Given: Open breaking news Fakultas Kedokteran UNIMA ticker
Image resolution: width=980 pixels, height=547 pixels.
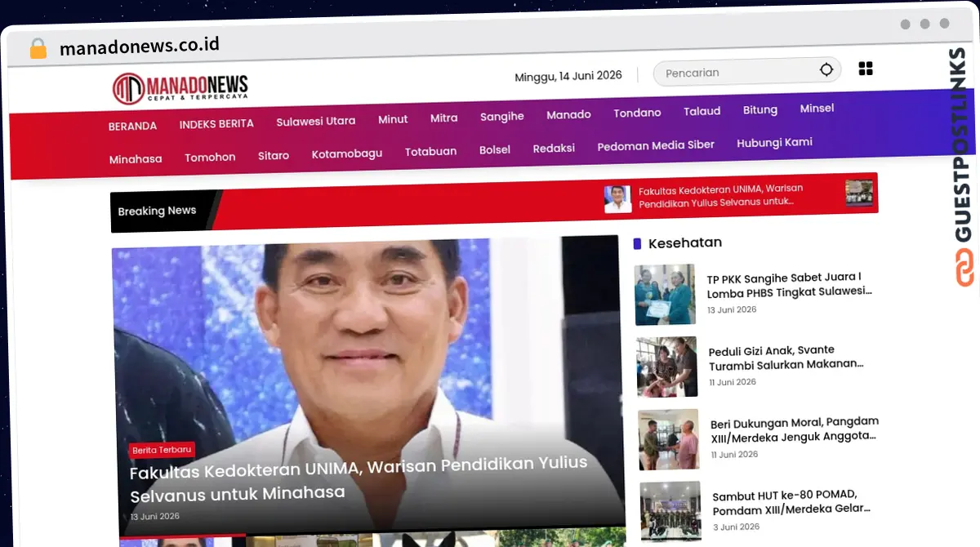Looking at the screenshot, I should coord(720,195).
